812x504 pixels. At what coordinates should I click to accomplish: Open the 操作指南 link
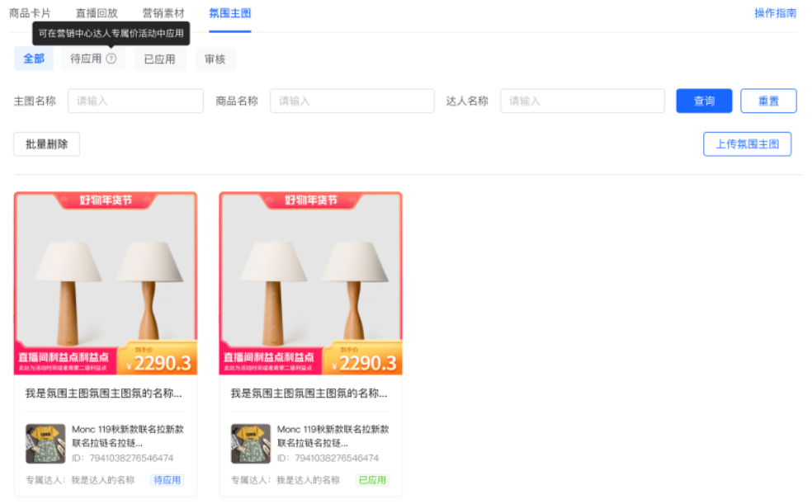pos(775,13)
